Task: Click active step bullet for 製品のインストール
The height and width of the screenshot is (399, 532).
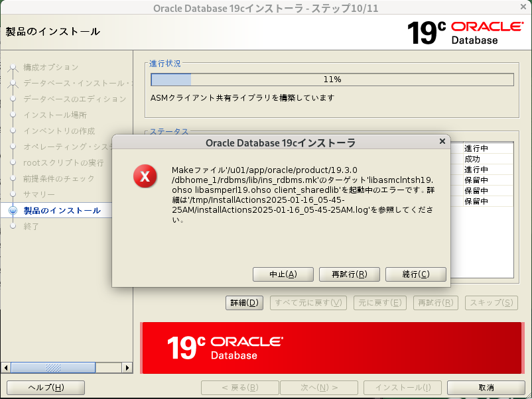Action: pyautogui.click(x=13, y=211)
